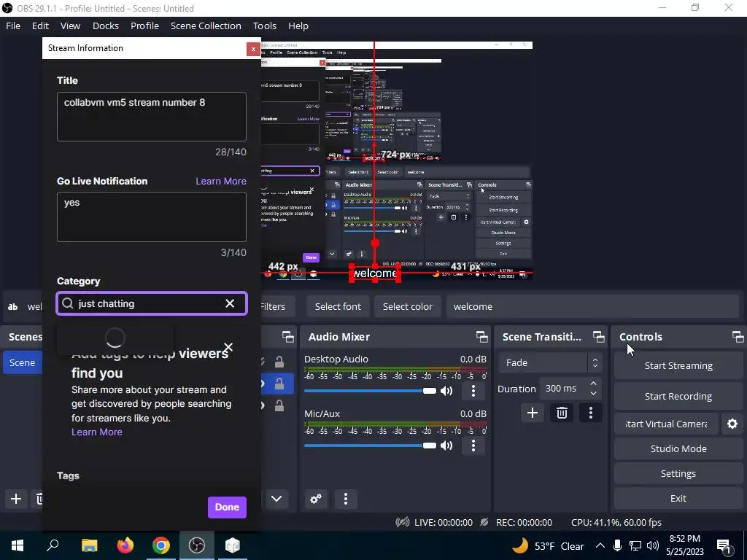747x560 pixels.
Task: Open the Fade transition dropdown
Action: coord(550,363)
